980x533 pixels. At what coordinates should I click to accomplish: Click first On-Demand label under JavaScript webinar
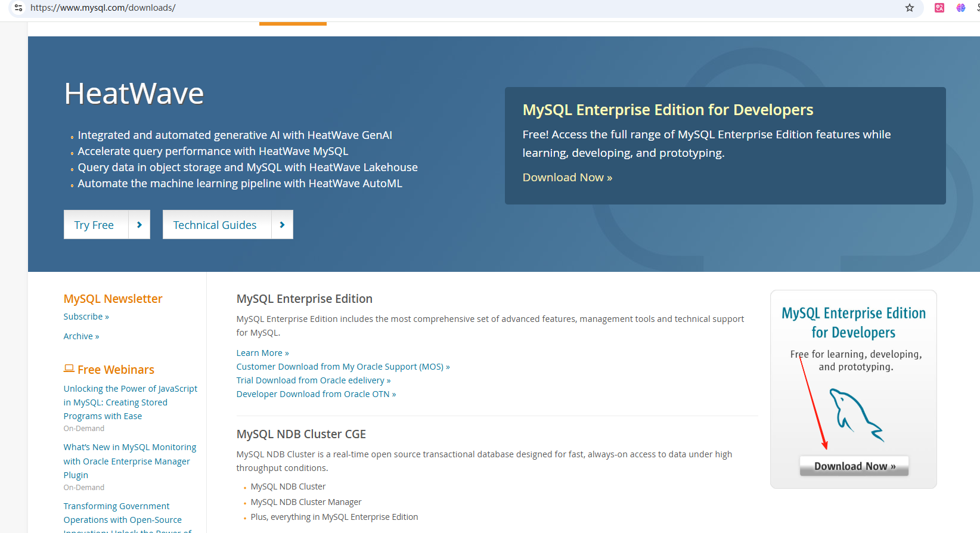pos(84,429)
